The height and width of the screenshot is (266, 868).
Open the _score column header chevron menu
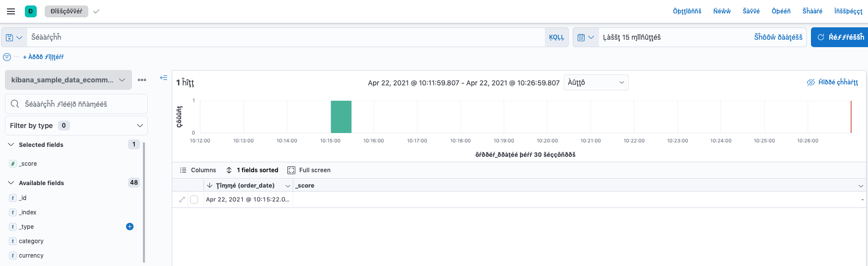pos(861,186)
